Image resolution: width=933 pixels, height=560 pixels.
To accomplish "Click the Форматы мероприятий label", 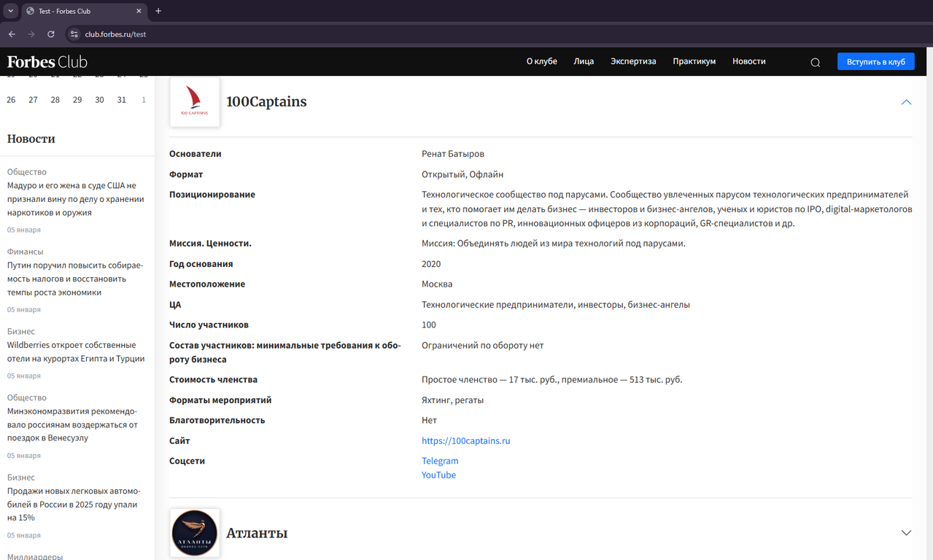I will coord(220,400).
